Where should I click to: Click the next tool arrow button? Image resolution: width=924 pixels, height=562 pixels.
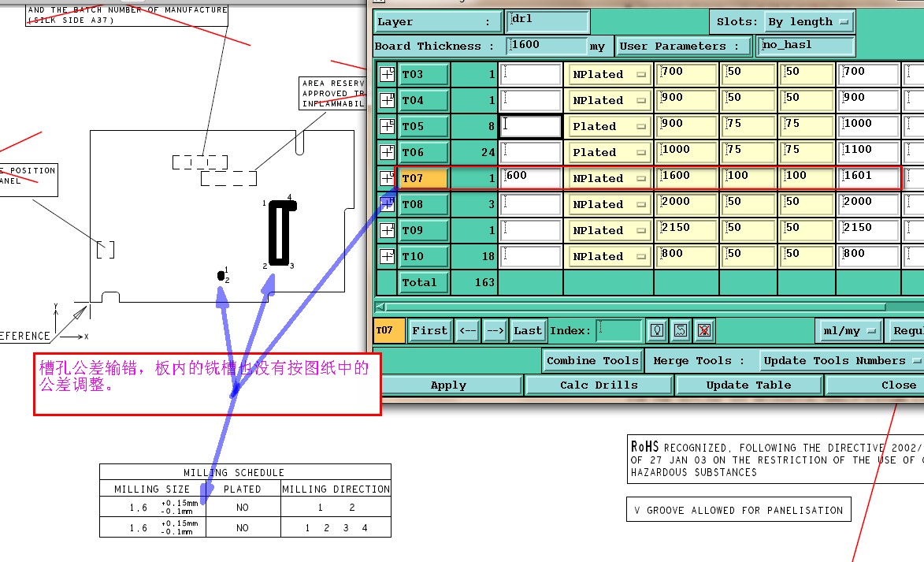pos(495,331)
